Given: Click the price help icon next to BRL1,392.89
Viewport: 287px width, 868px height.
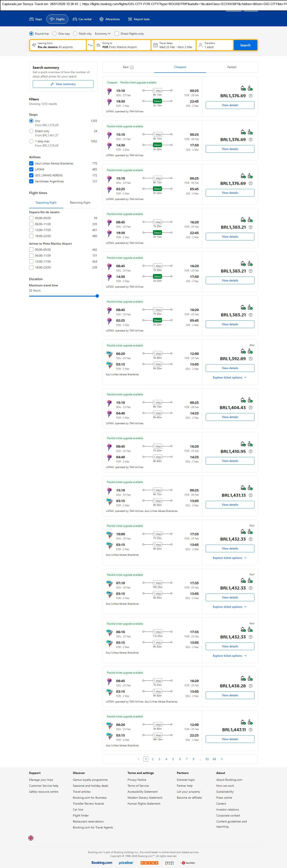Looking at the screenshot, I should [250, 359].
